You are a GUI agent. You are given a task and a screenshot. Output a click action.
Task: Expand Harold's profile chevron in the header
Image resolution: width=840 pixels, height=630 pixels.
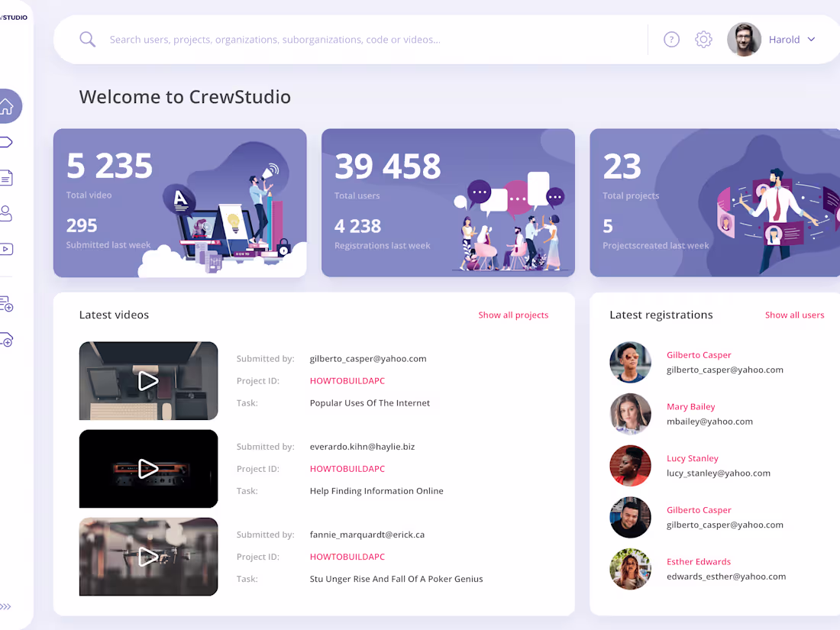pyautogui.click(x=811, y=39)
